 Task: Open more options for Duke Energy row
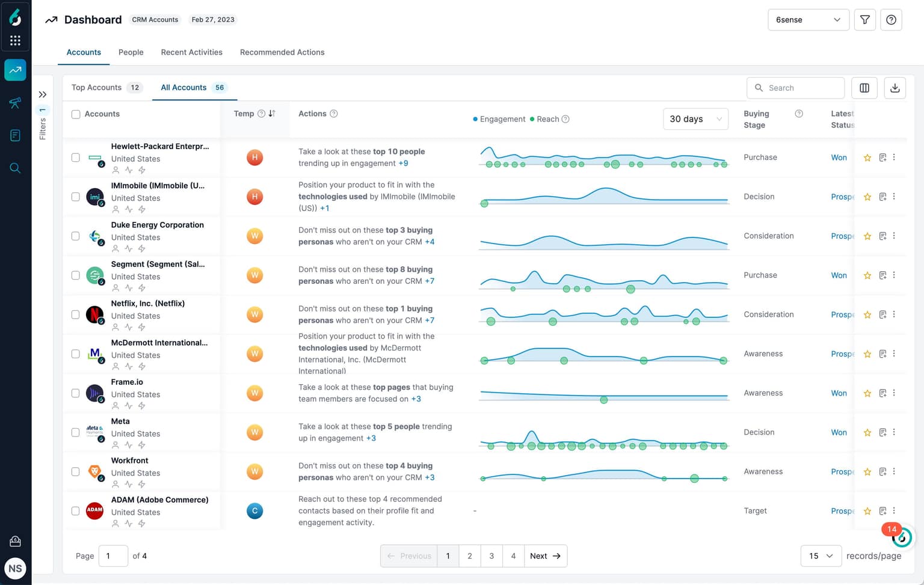coord(894,236)
